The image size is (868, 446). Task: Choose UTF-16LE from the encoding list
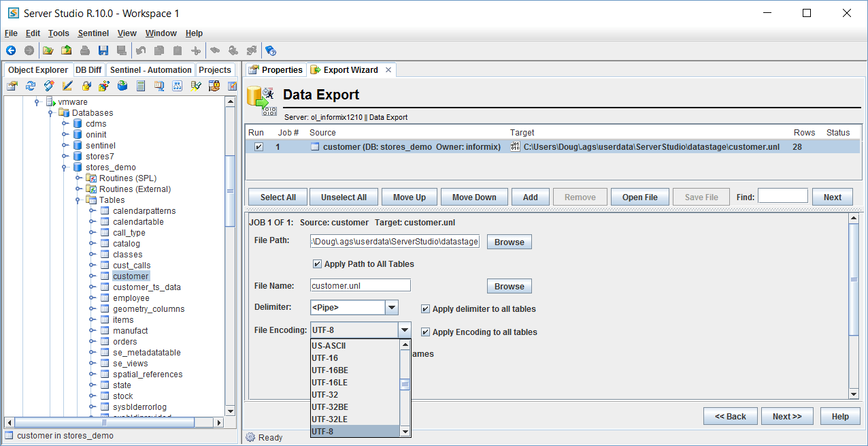(x=330, y=383)
